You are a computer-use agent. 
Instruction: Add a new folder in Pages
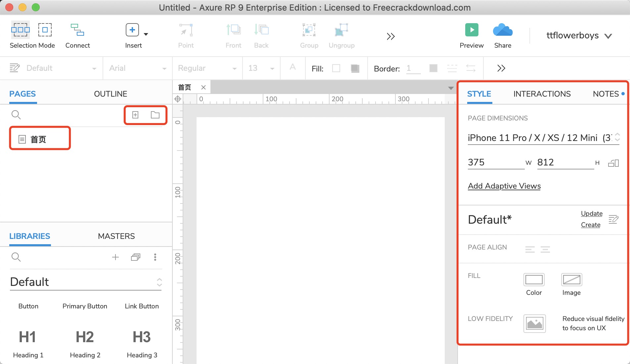coord(155,115)
